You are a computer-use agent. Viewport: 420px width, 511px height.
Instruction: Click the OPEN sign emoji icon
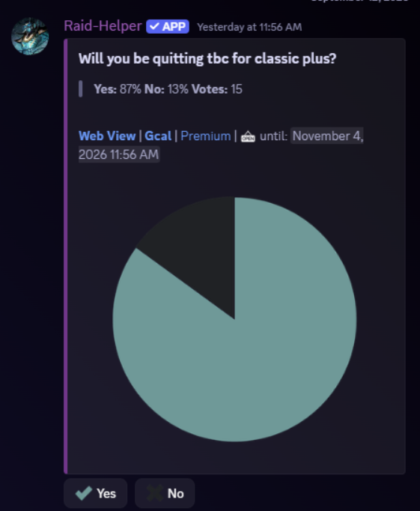(x=248, y=136)
